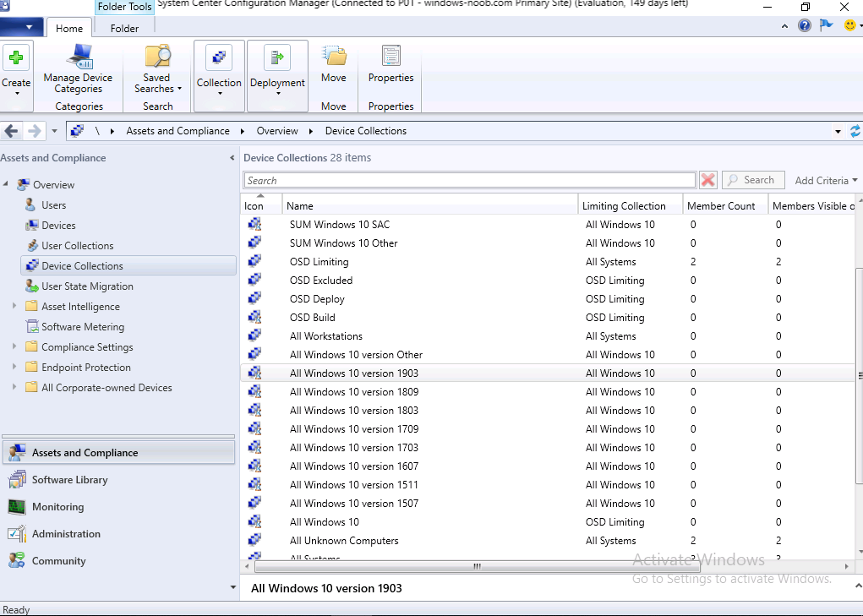Expand All Corporate-owned Devices node
Viewport: 863px width, 616px height.
14,387
